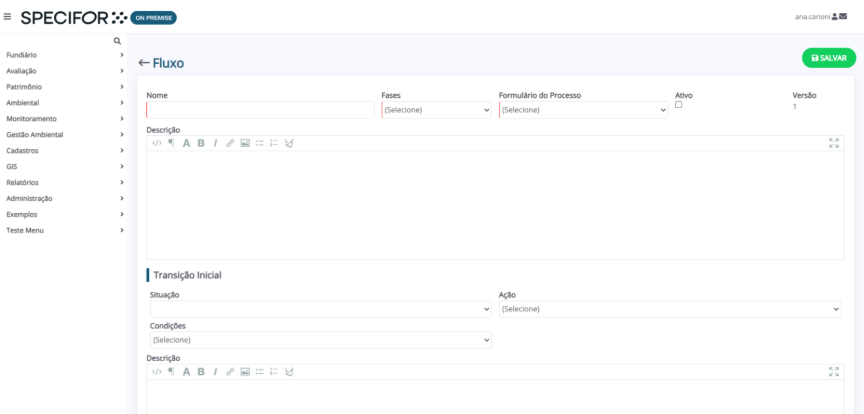Expand Fundiário menu chevron
Viewport: 864px width, 414px height.
pyautogui.click(x=122, y=55)
